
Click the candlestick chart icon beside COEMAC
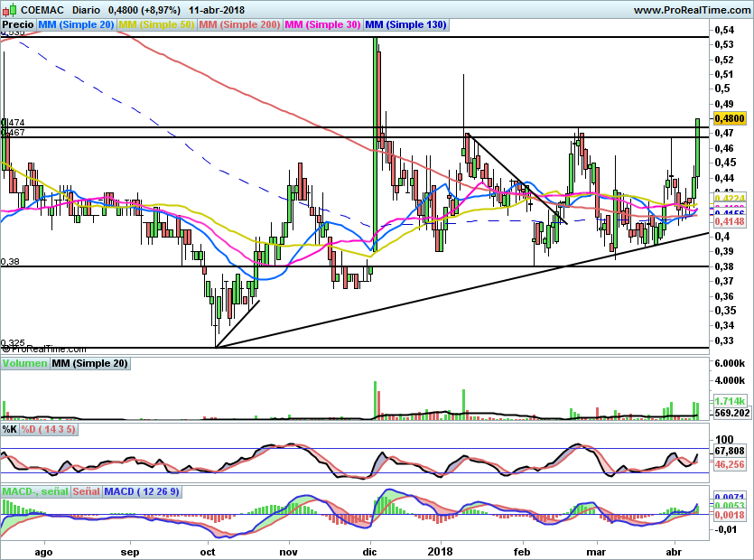tap(10, 10)
